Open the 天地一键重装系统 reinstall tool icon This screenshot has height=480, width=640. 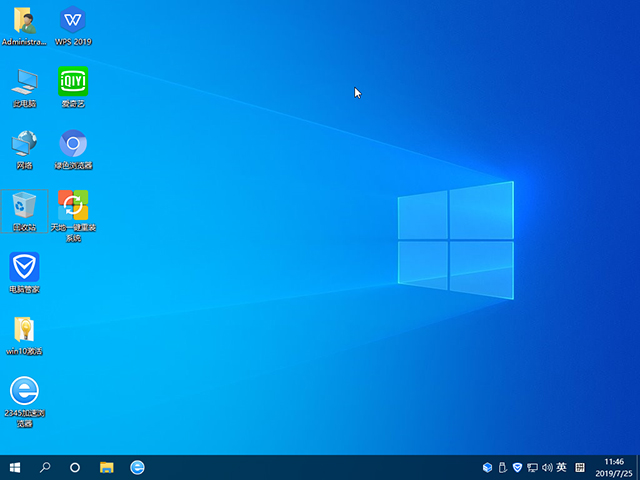(73, 216)
